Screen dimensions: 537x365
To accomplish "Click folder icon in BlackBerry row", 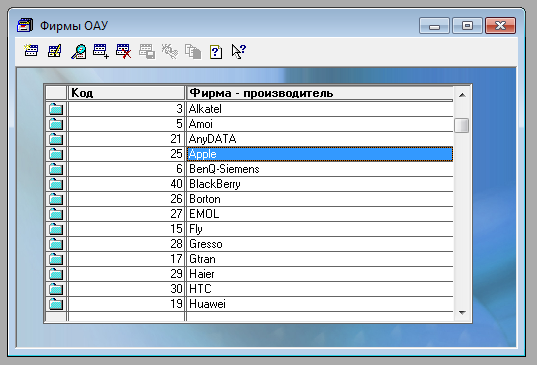I will tap(56, 184).
